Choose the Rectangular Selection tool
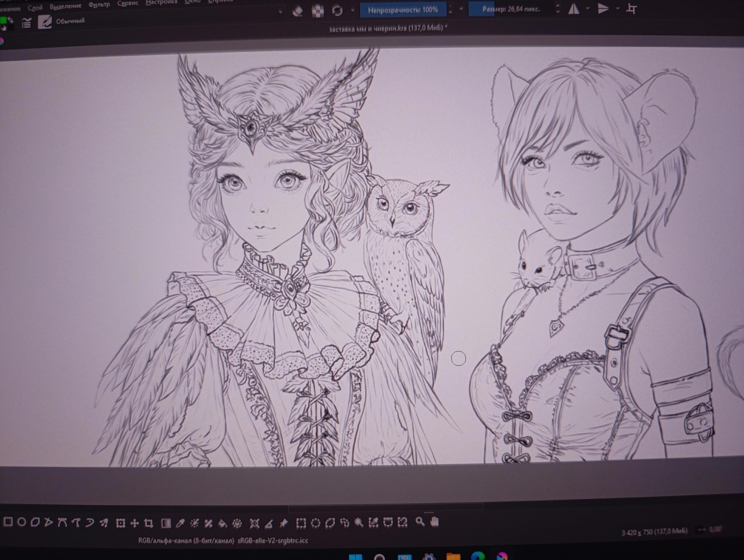Screen dimensions: 744x560 click(x=301, y=523)
